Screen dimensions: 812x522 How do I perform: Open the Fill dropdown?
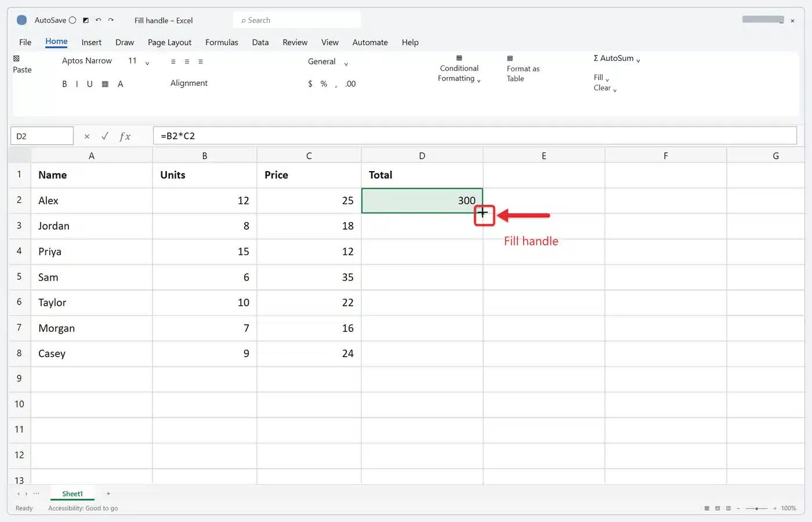click(x=601, y=78)
